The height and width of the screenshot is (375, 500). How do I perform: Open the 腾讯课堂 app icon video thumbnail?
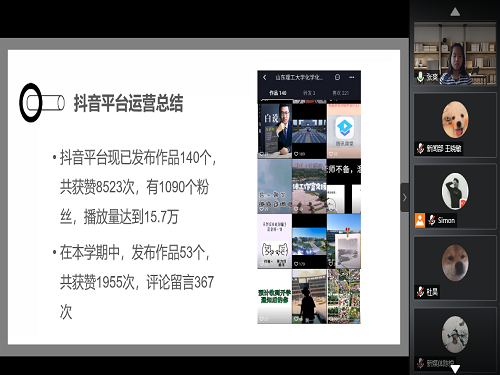(x=344, y=130)
